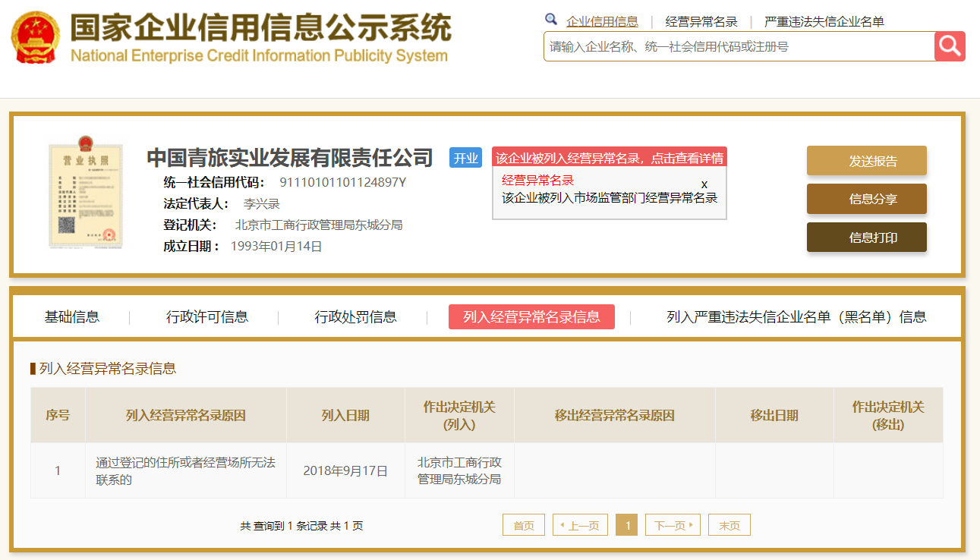
Task: Go to previous page with 上一页
Action: pos(580,525)
